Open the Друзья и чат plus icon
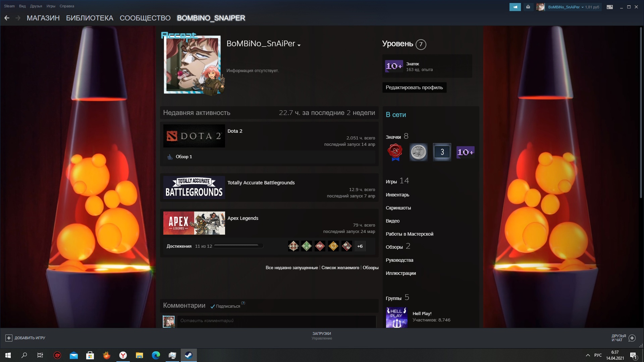Screen dimensions: 644x362 click(632, 338)
